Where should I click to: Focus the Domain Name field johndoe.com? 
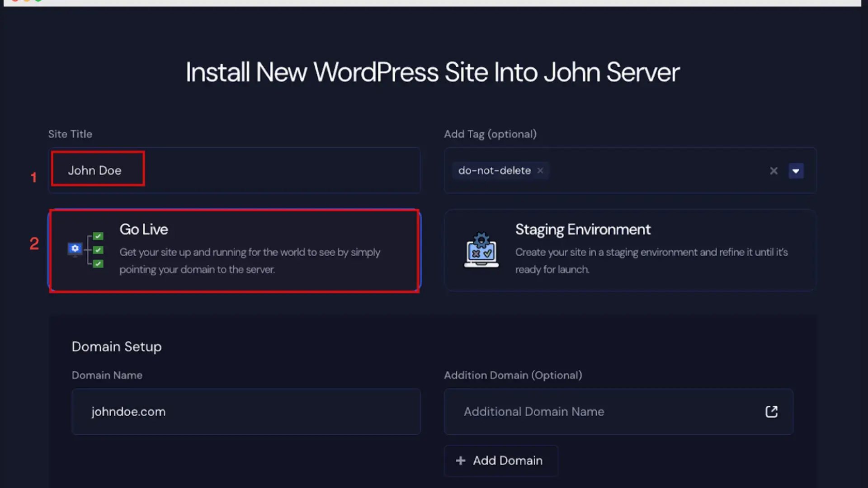click(x=246, y=412)
